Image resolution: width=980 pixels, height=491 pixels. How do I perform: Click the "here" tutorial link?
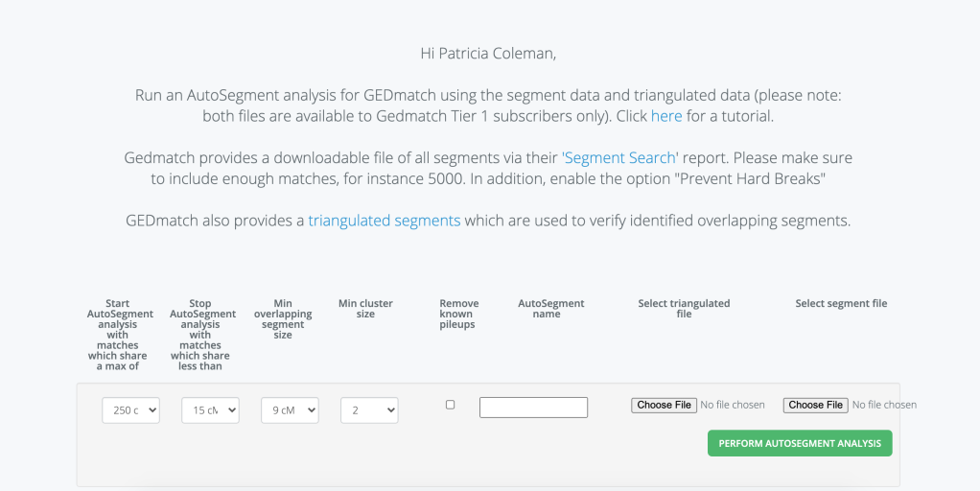pos(666,116)
